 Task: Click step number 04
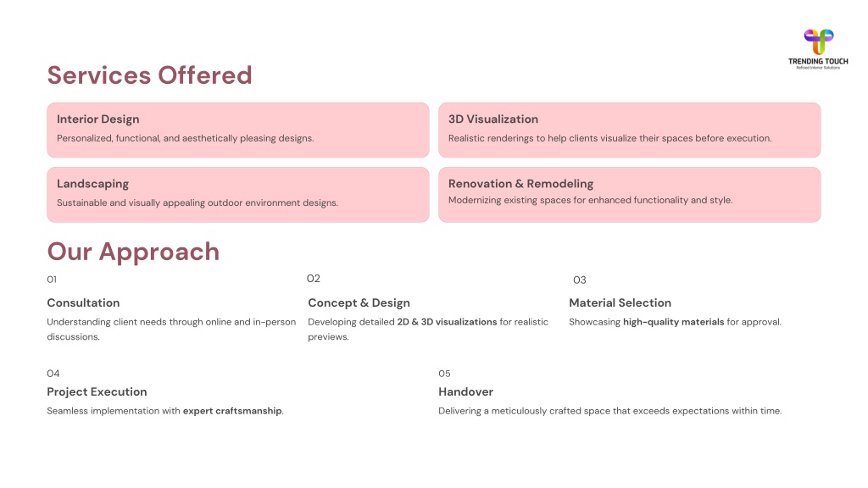click(53, 374)
